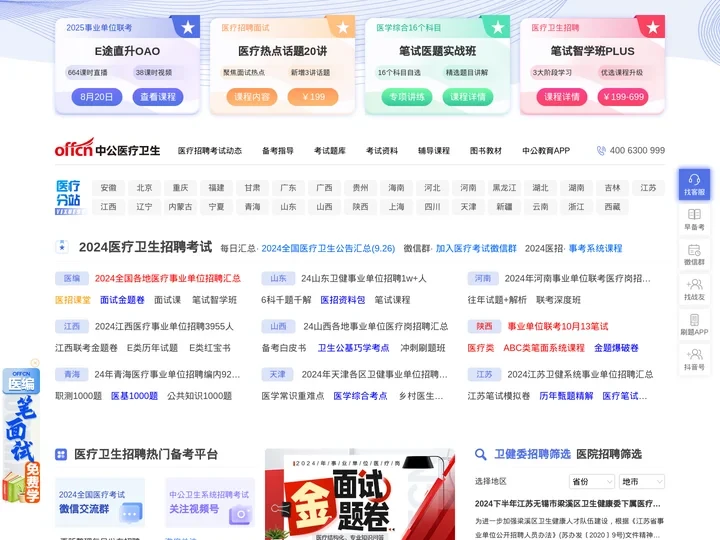Screen dimensions: 720x540
Task: Click the star badge on 笔试智学班PLUS card
Action: point(652,27)
